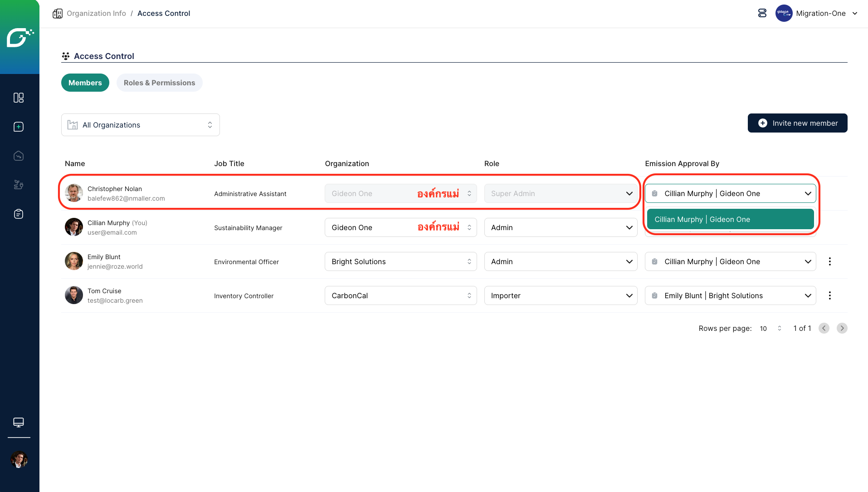Click the server toggle icon in header

(x=762, y=13)
